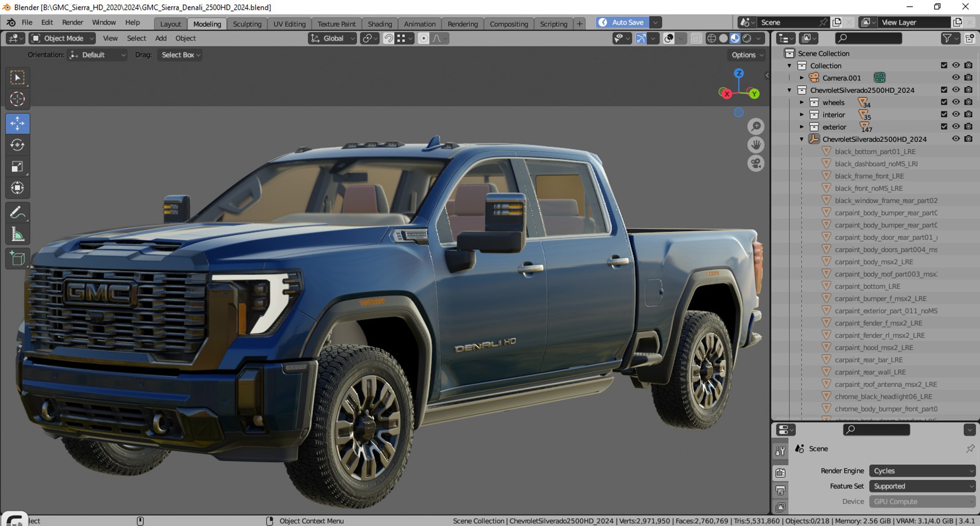The height and width of the screenshot is (526, 980).
Task: Add a new workspace with plus button
Action: [579, 24]
